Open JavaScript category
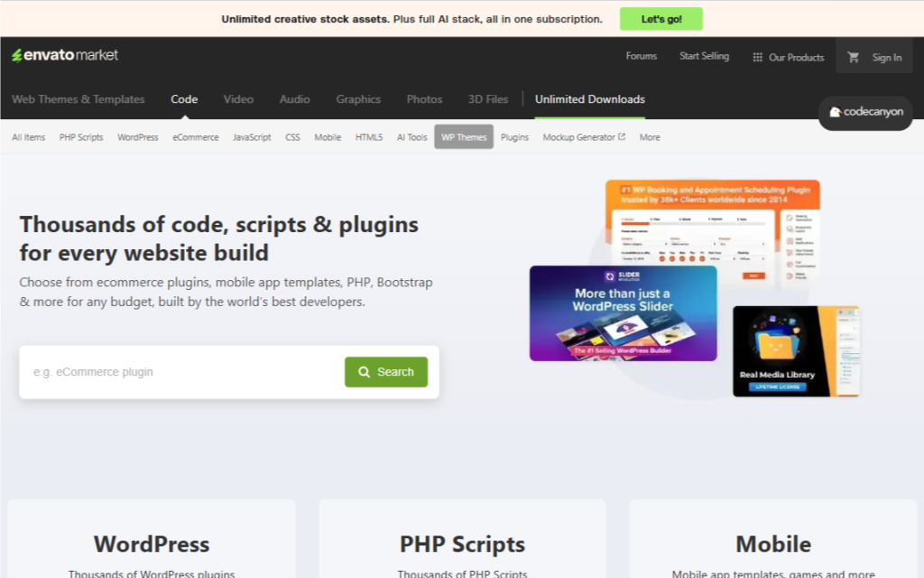924x578 pixels. pyautogui.click(x=253, y=137)
